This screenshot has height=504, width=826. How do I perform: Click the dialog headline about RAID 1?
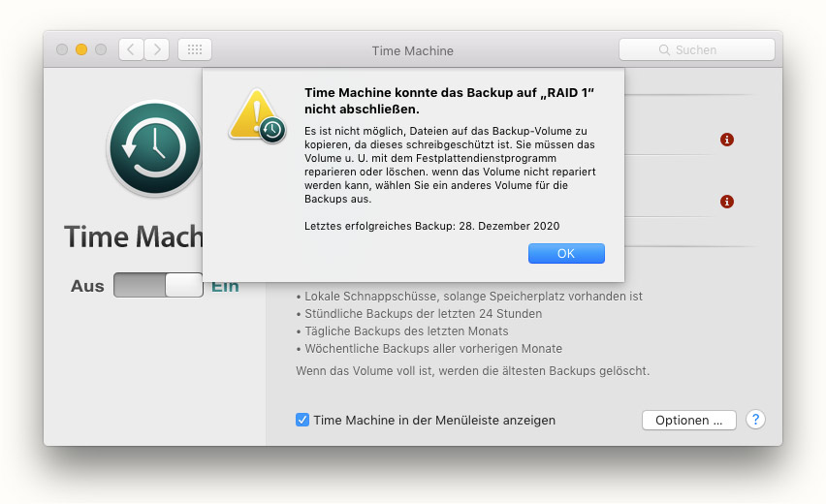[x=449, y=101]
